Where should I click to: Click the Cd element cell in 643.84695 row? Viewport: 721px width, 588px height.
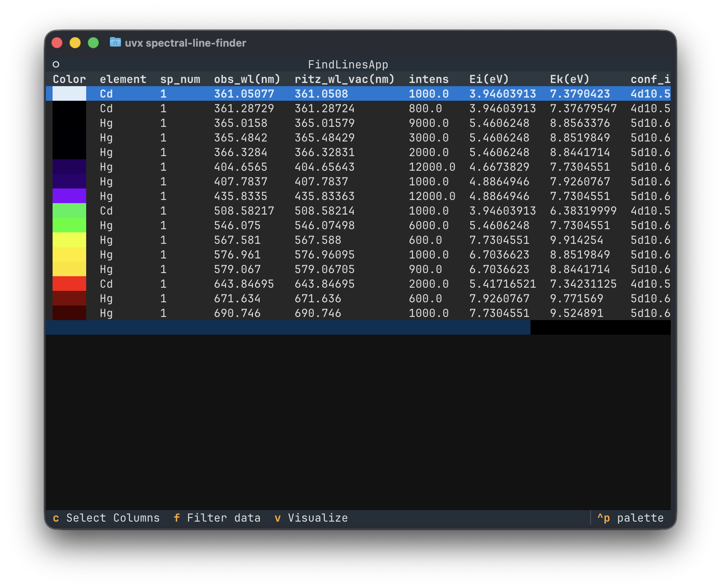[106, 284]
